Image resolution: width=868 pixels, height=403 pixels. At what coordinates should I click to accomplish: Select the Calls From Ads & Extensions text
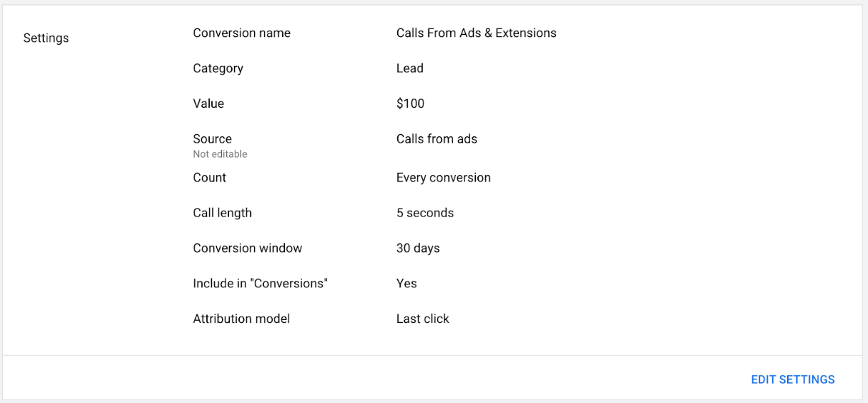click(x=476, y=33)
